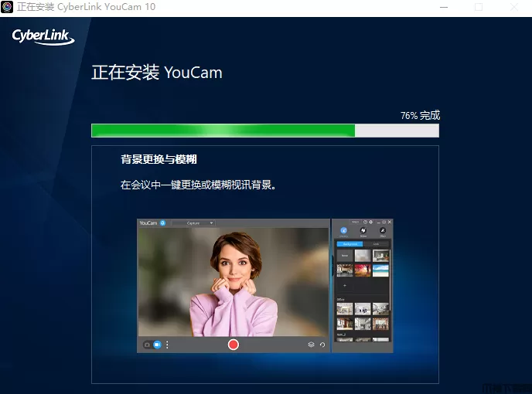The height and width of the screenshot is (394, 532).
Task: Click the "背景更换与模糊" feature title
Action: (x=159, y=159)
